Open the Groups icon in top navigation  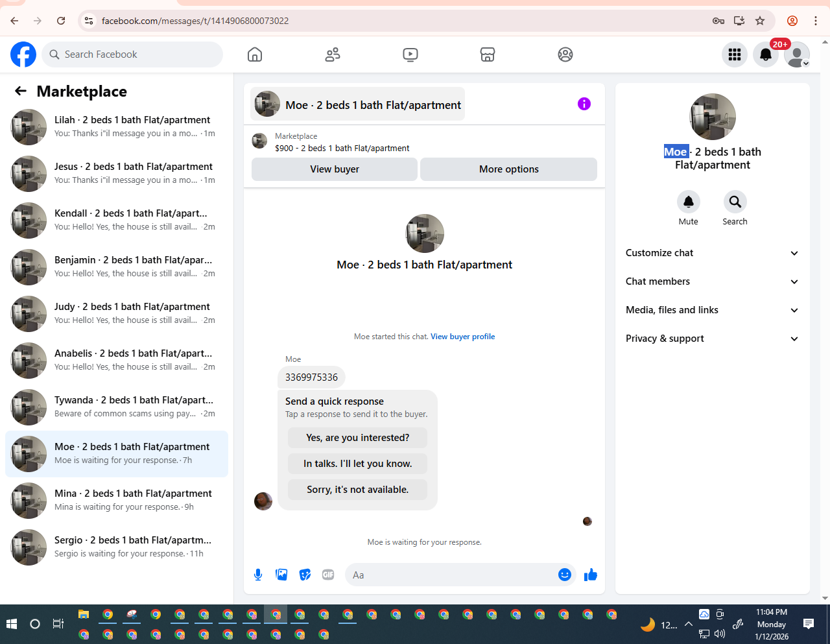565,54
